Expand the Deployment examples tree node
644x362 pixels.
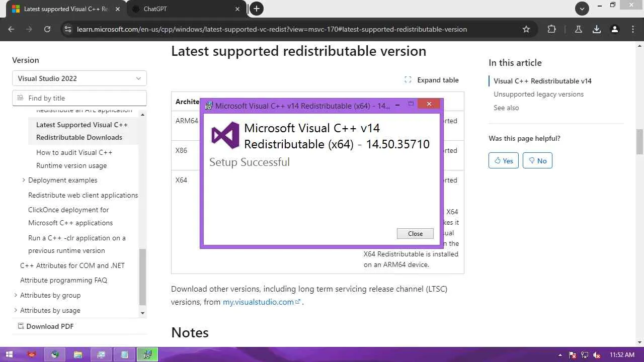coord(23,180)
